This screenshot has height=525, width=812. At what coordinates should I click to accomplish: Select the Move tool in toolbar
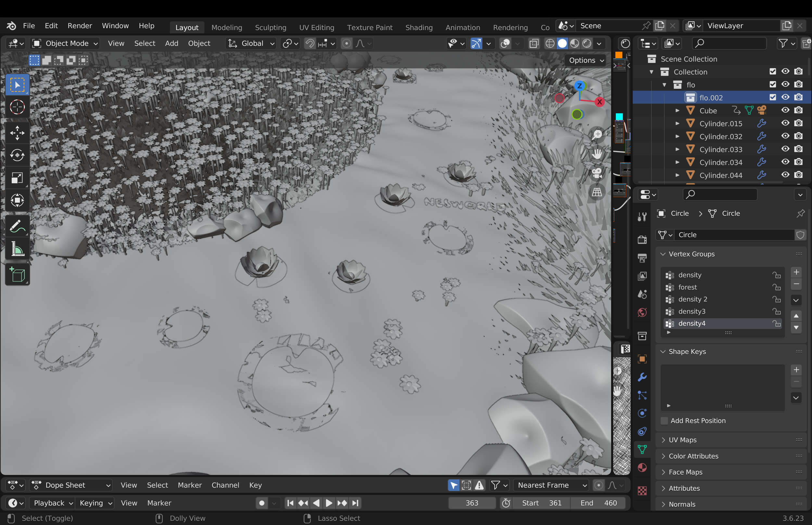click(17, 133)
